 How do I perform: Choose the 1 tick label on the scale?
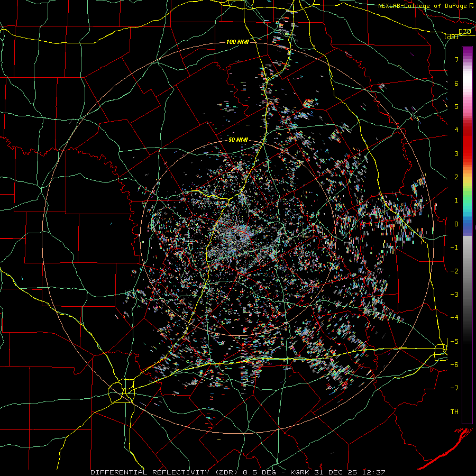456,200
